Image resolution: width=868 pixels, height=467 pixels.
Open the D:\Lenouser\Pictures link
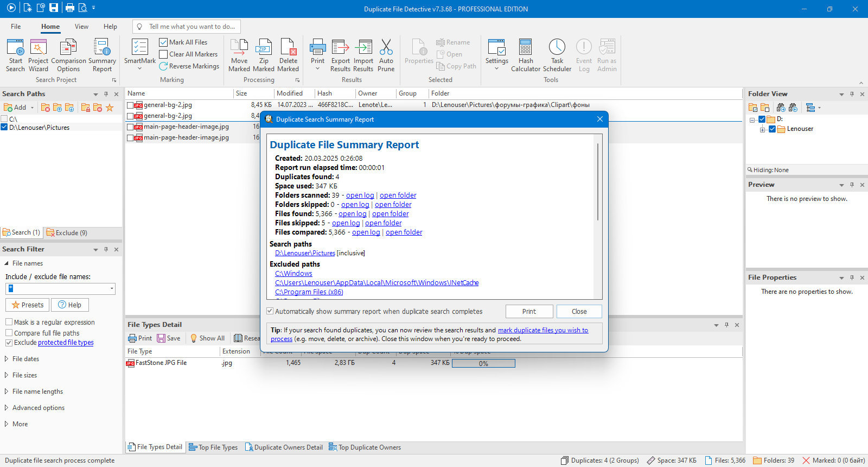(x=305, y=253)
